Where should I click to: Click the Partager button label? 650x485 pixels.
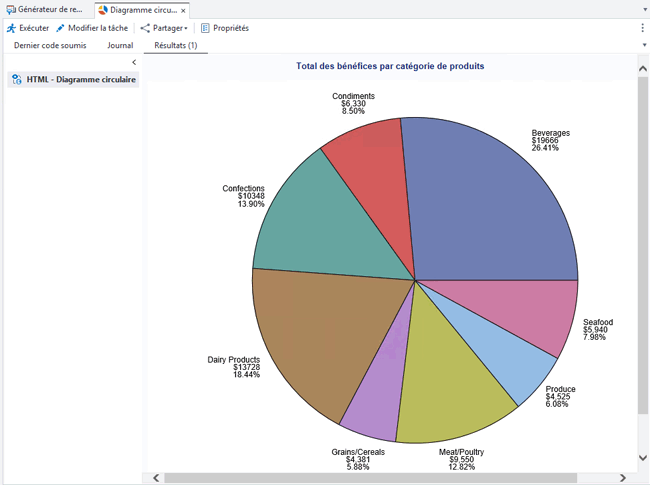tap(167, 28)
